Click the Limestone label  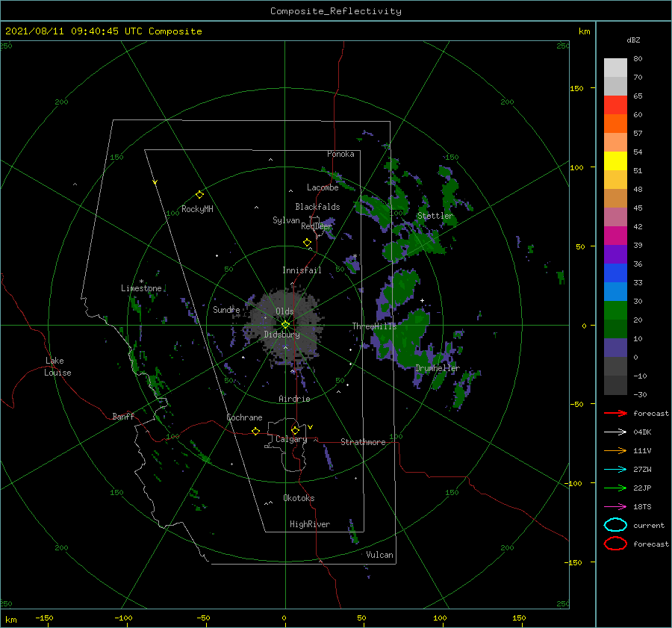point(141,288)
